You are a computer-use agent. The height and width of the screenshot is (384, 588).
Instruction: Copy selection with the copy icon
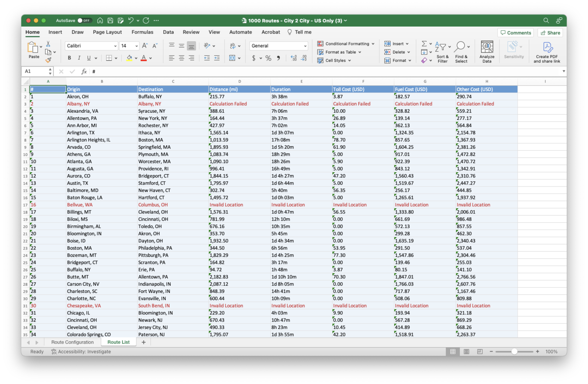point(48,52)
